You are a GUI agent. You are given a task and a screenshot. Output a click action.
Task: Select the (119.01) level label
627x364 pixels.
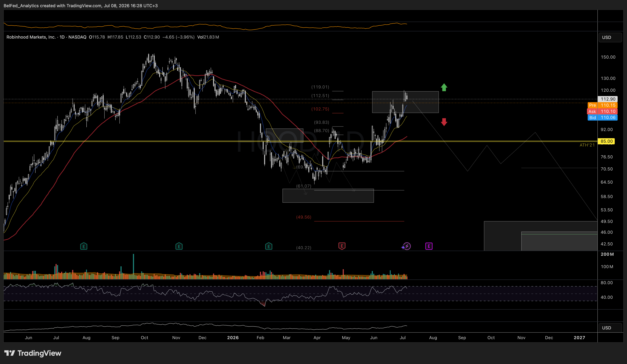pyautogui.click(x=320, y=87)
